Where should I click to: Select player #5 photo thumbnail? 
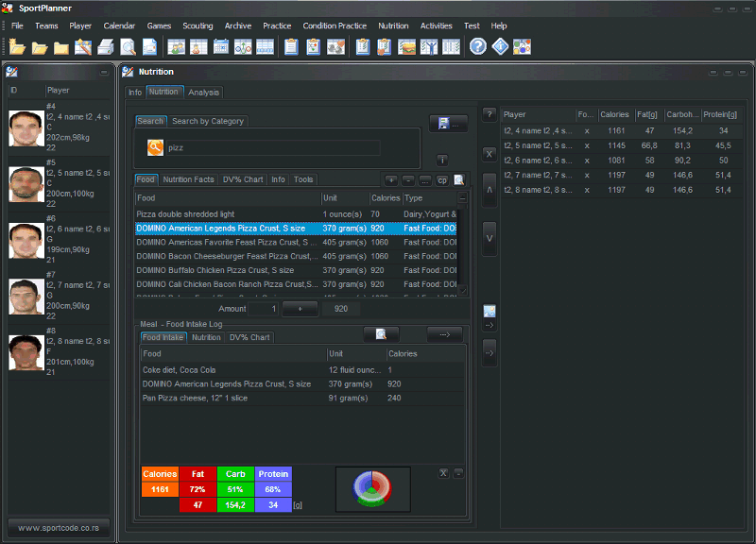[x=26, y=184]
